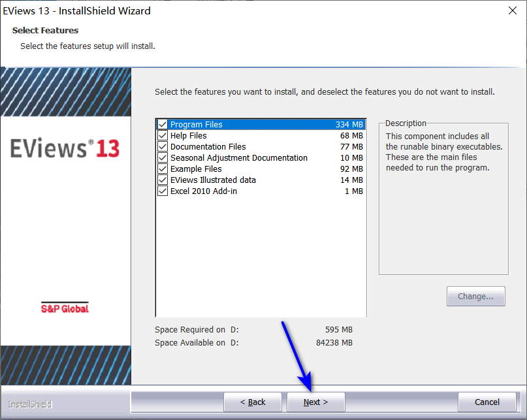The width and height of the screenshot is (527, 420).
Task: Toggle the Documentation Files checkbox
Action: coord(163,146)
